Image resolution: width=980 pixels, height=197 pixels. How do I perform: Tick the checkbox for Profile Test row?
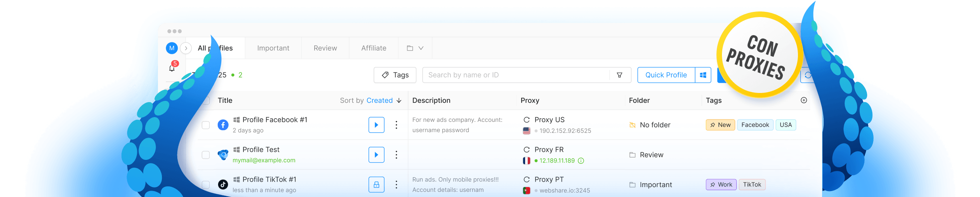click(206, 155)
